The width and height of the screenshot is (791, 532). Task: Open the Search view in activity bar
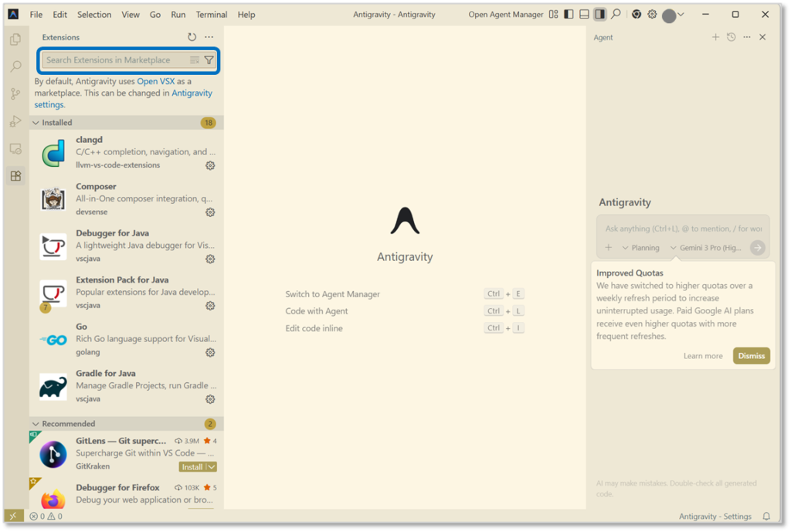(x=15, y=66)
